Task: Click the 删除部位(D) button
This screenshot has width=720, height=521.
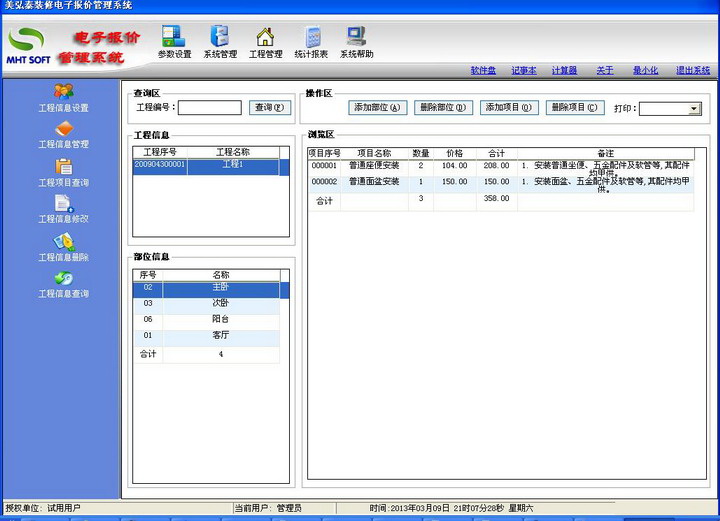Action: pos(443,107)
